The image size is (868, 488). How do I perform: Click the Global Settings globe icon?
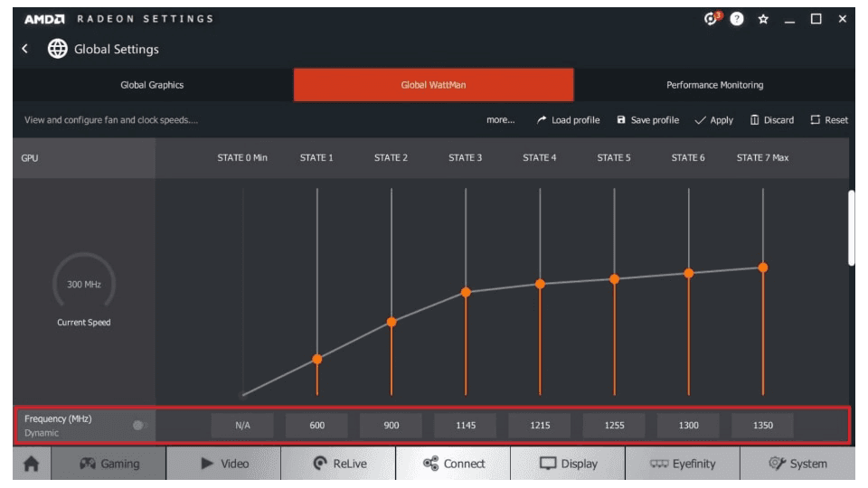tap(57, 49)
